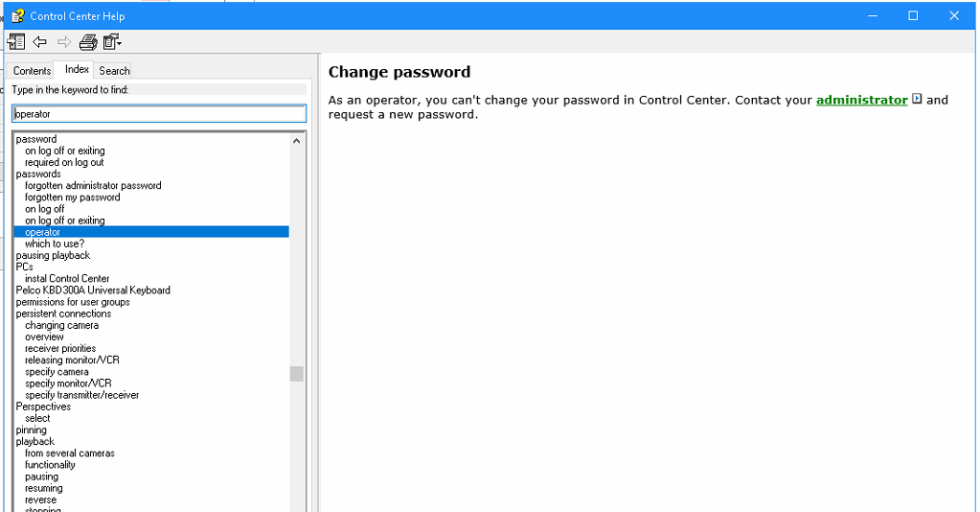This screenshot has height=512, width=980.
Task: Select the 'on log off' entry
Action: point(44,209)
